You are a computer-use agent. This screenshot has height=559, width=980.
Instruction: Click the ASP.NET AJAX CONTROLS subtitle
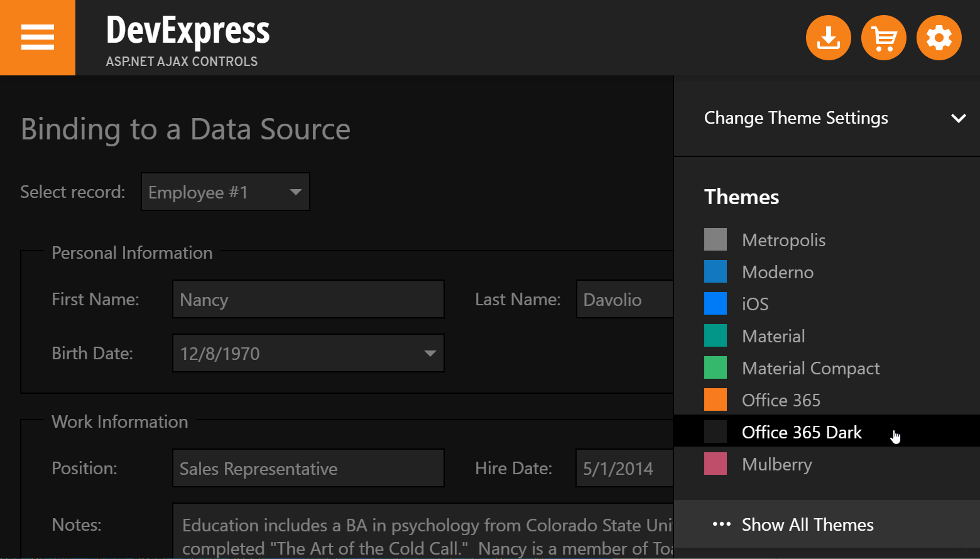point(182,62)
